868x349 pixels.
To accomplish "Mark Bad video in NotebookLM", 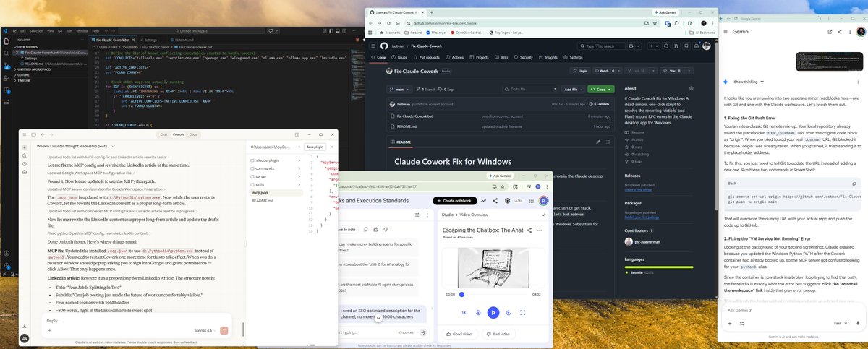I will [x=498, y=334].
